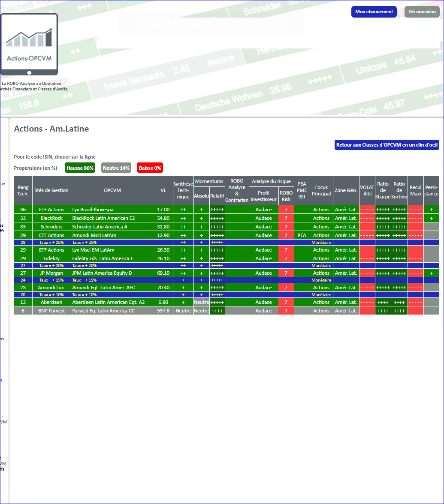Click the Ratio de Sharpe header
Image resolution: width=444 pixels, height=504 pixels.
click(383, 190)
